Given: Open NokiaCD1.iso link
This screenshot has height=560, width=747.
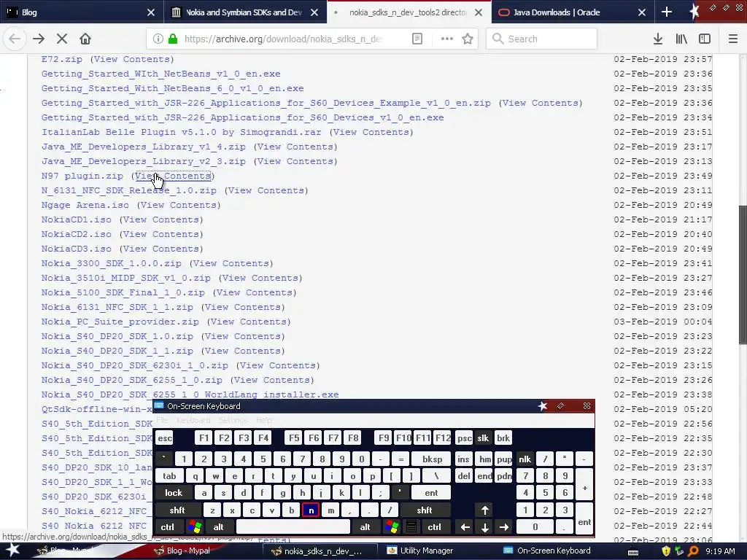Looking at the screenshot, I should (x=76, y=219).
